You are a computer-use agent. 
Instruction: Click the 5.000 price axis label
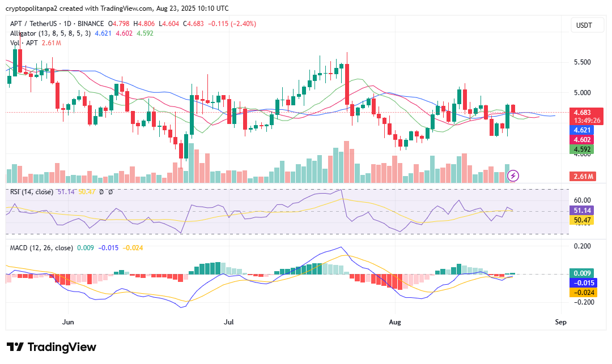pos(583,93)
